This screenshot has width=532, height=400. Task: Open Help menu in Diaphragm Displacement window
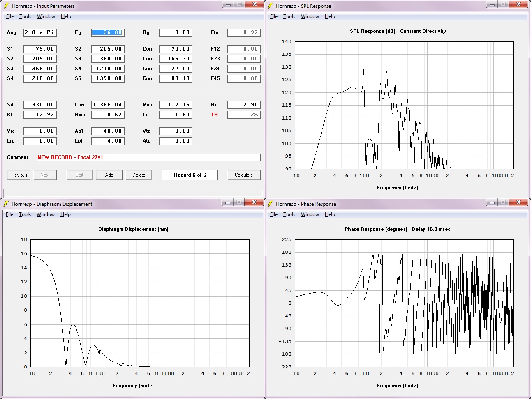(x=65, y=214)
